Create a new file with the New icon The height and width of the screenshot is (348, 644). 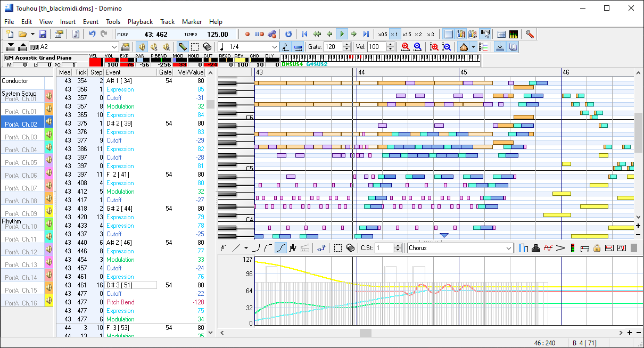coord(10,34)
